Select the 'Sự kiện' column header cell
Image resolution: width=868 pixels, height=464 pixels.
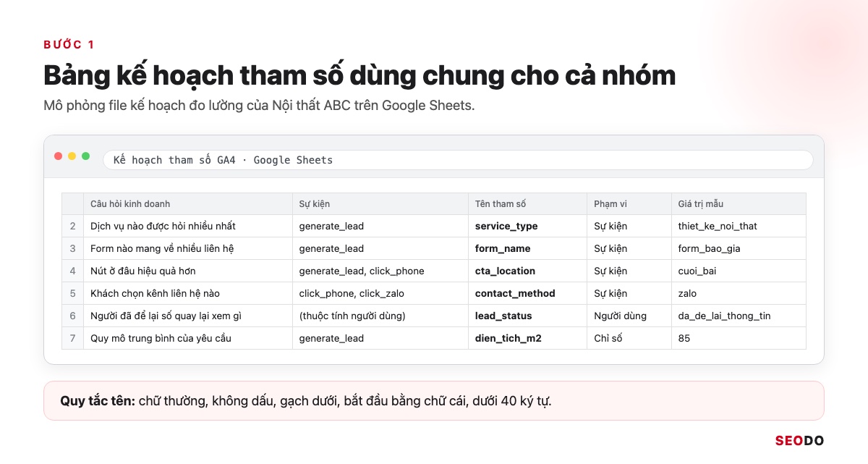380,204
